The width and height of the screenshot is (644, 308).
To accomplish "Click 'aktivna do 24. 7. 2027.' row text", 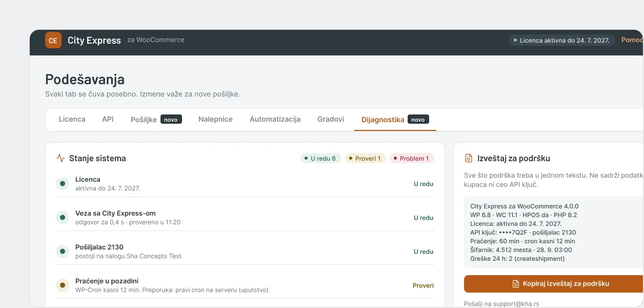I will point(108,188).
